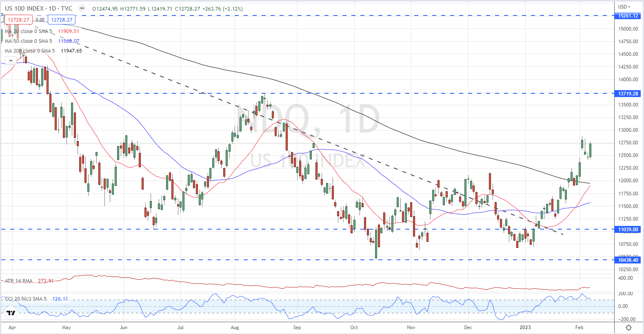The image size is (644, 334).
Task: Click the CCI value 126.11
Action: pos(60,299)
